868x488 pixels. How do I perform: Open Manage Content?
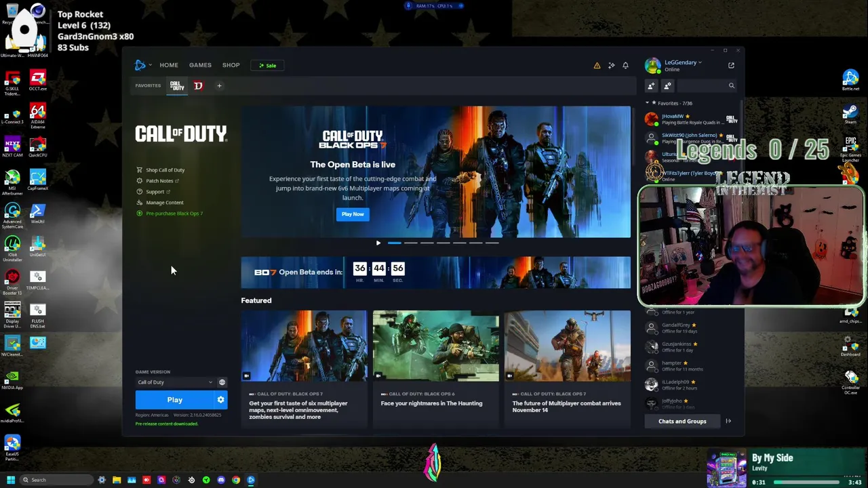point(160,203)
